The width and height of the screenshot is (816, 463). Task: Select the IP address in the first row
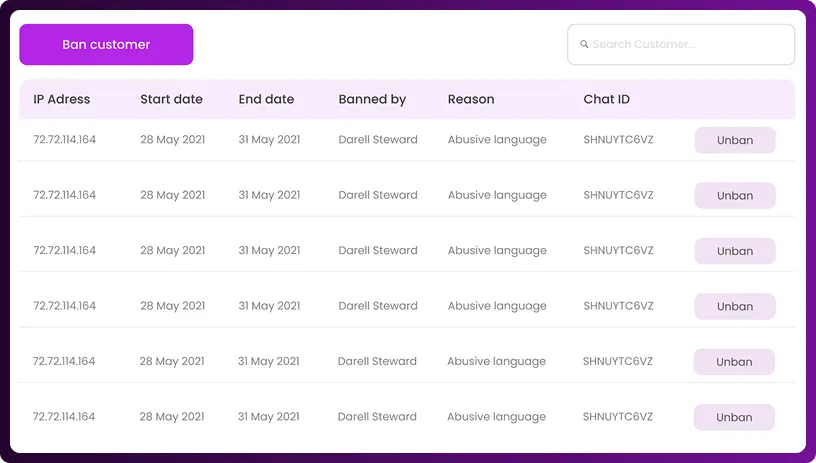65,140
